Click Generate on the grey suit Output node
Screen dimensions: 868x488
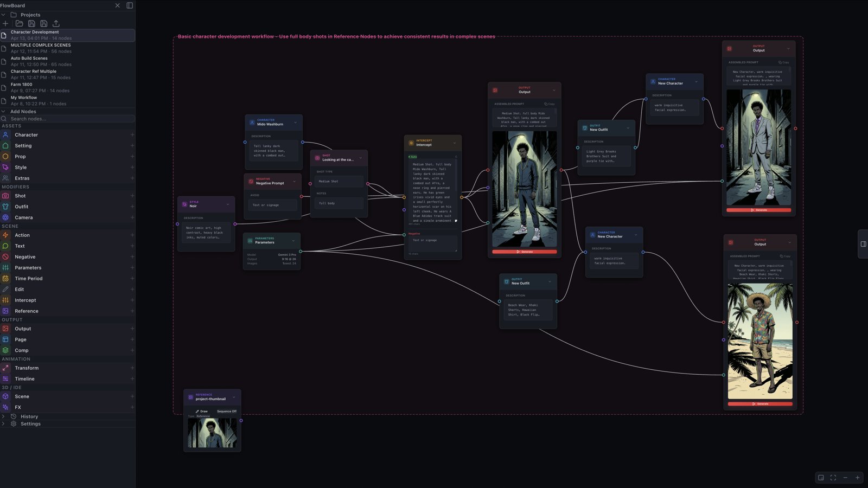(759, 210)
